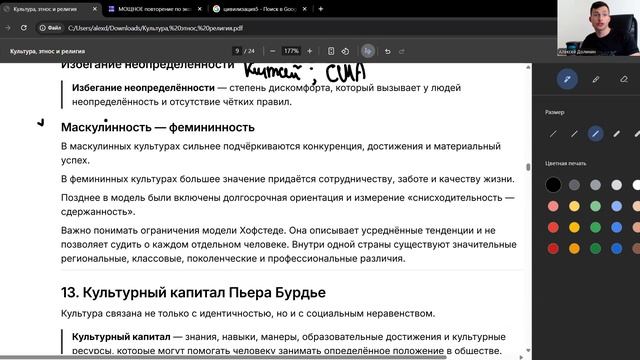Screen dimensions: 640x360
Task: Click the bold term Культурный капитал
Action: (121, 337)
